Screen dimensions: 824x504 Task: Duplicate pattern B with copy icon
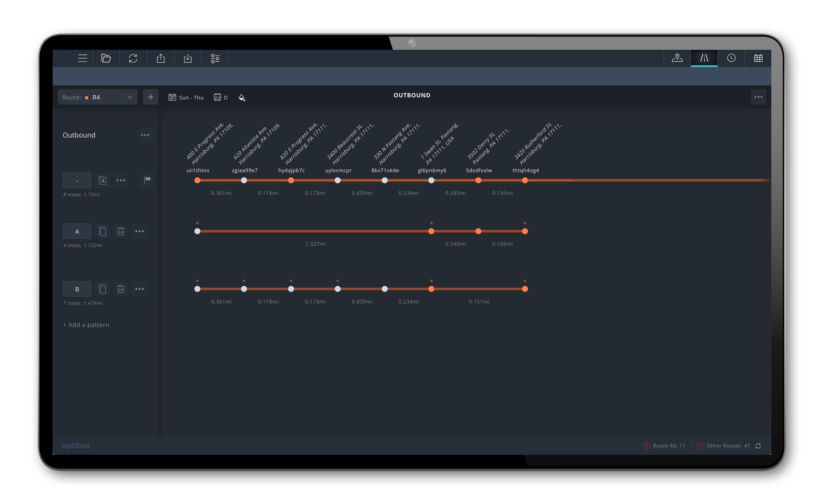pyautogui.click(x=102, y=289)
